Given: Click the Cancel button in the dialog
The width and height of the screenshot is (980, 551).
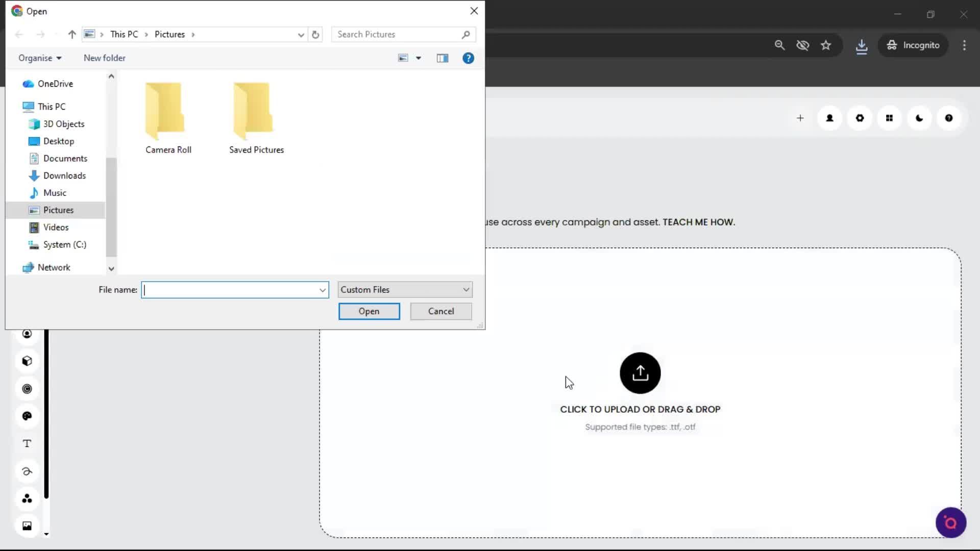Looking at the screenshot, I should tap(440, 311).
